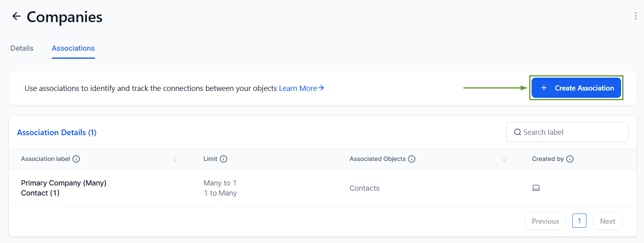Type in the Search label field
This screenshot has height=243, width=644.
click(x=572, y=132)
